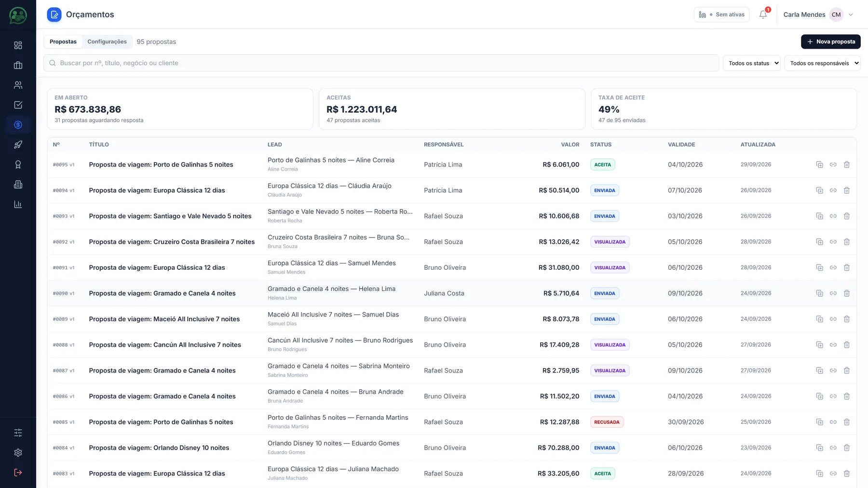Screen dimensions: 868x488
Task: Click the value R$ 70.288,00
Action: [x=558, y=448]
